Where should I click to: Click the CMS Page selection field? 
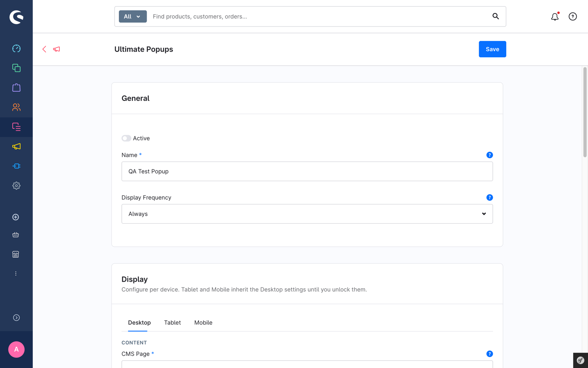[x=307, y=364]
